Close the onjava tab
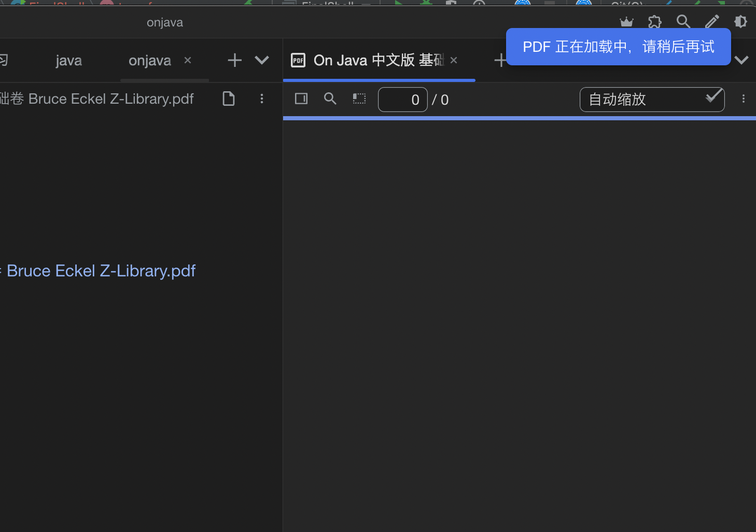 [188, 60]
